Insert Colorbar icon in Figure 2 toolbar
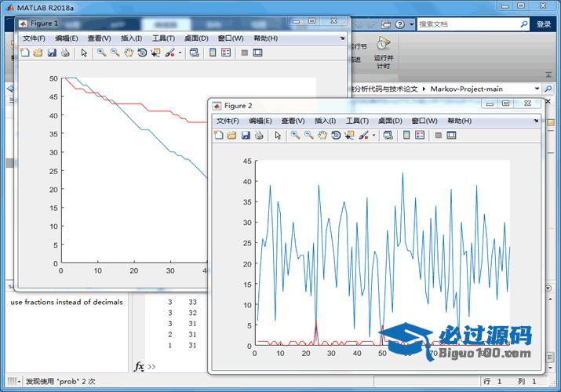 (x=406, y=135)
